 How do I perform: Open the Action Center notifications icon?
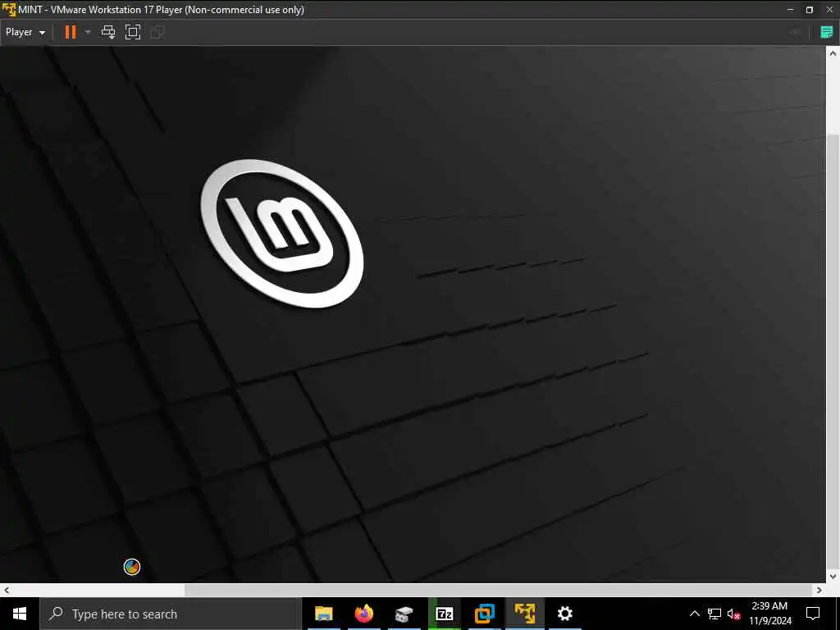tap(813, 614)
